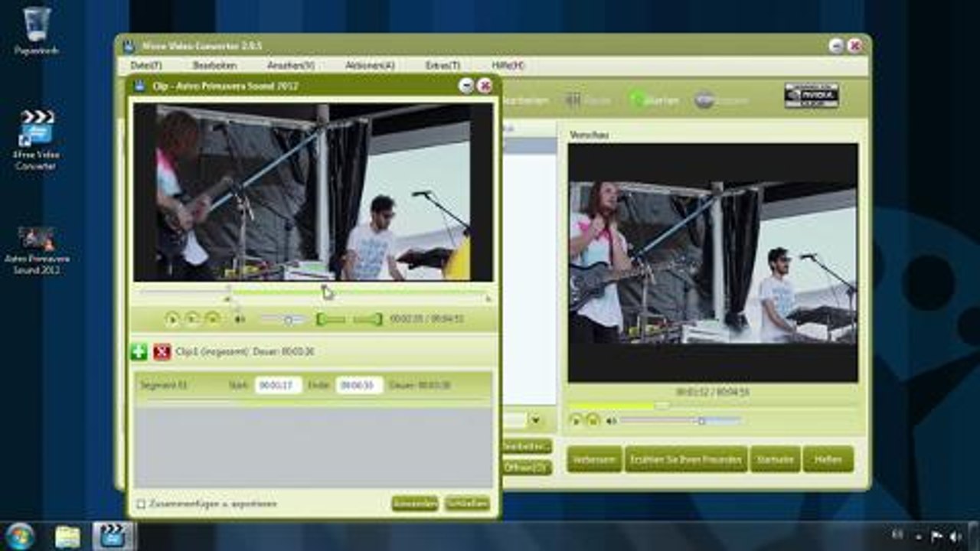Click the third round playback button in Clip window

point(213,319)
